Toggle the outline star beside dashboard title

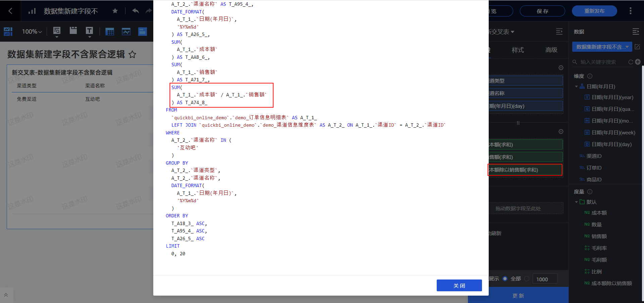point(132,54)
